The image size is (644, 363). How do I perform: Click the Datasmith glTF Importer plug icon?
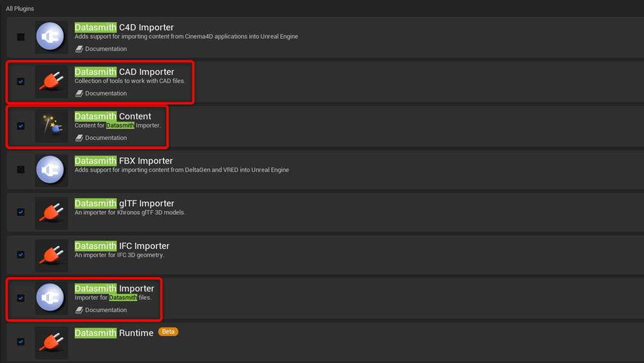(x=51, y=213)
